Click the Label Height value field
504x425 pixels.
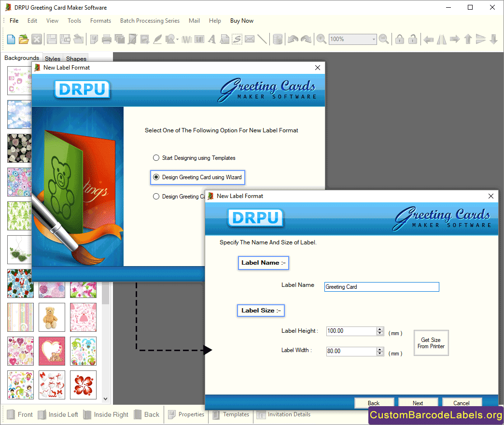click(x=351, y=331)
